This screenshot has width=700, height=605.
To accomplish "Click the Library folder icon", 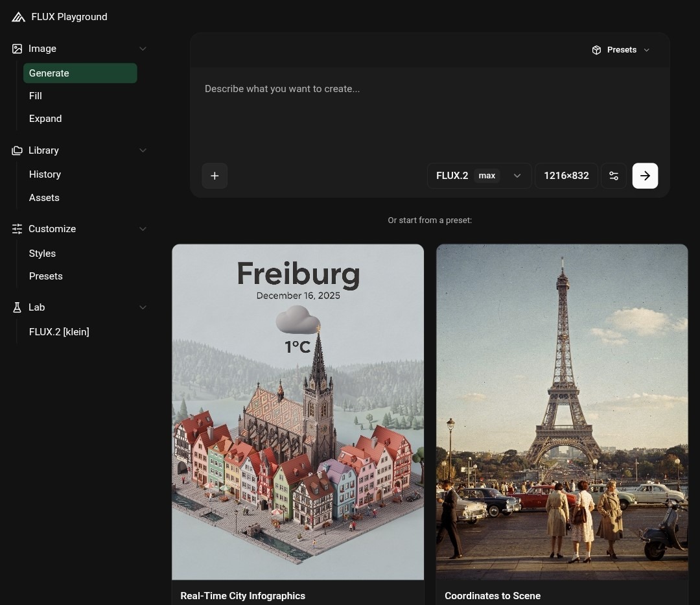I will pyautogui.click(x=17, y=150).
